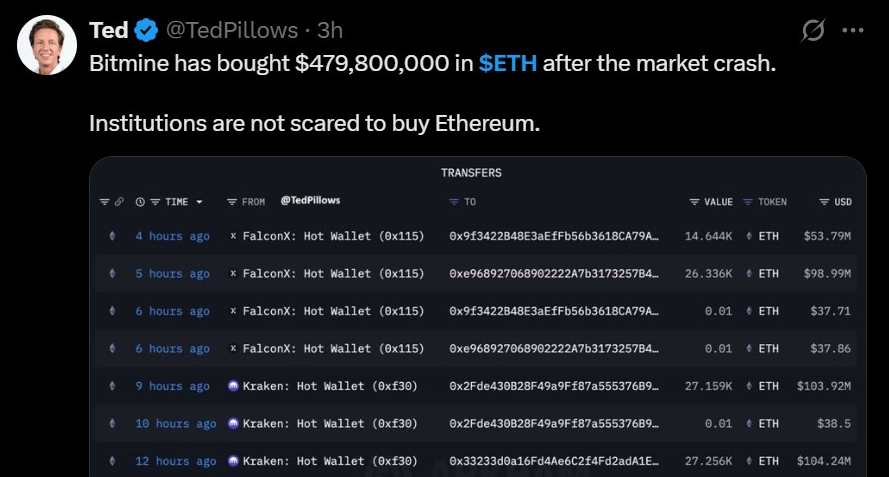Click the Kraken logo in the 9 hours ago row
Screen dimensions: 889x477
[233, 386]
